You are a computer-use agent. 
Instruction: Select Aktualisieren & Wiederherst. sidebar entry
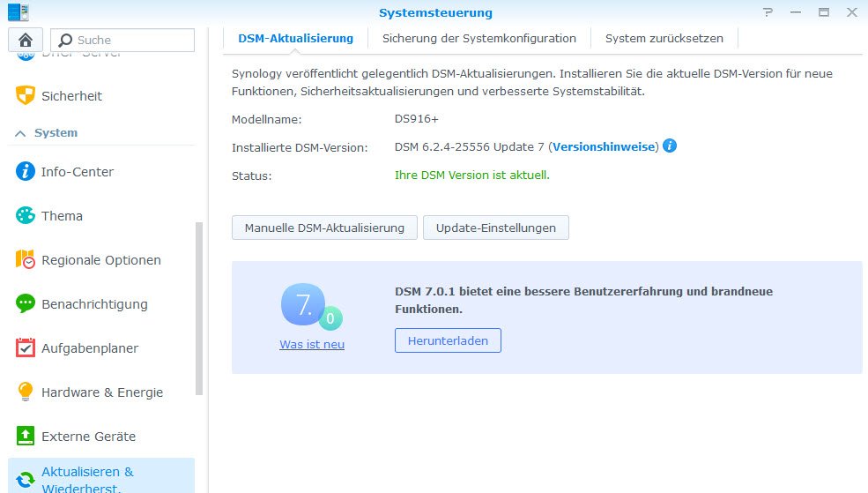click(101, 476)
